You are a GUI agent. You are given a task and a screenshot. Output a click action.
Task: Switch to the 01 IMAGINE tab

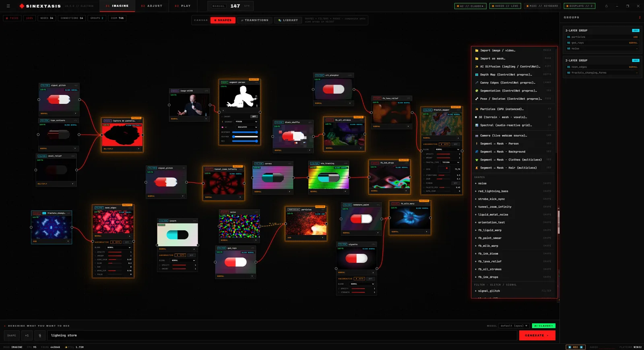(x=117, y=6)
